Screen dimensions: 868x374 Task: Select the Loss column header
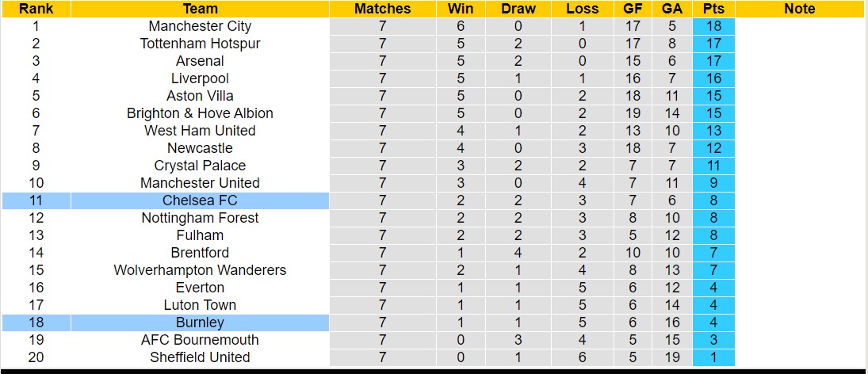coord(583,9)
